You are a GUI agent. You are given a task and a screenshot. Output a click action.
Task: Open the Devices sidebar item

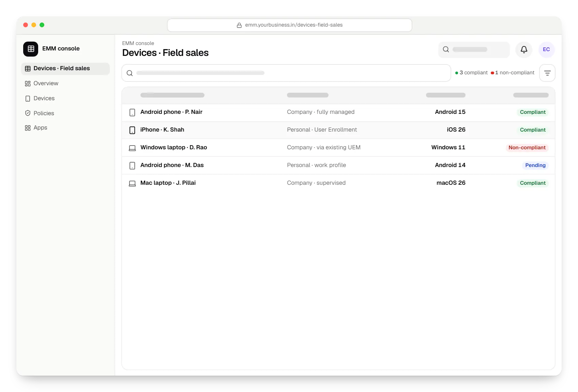point(65,99)
